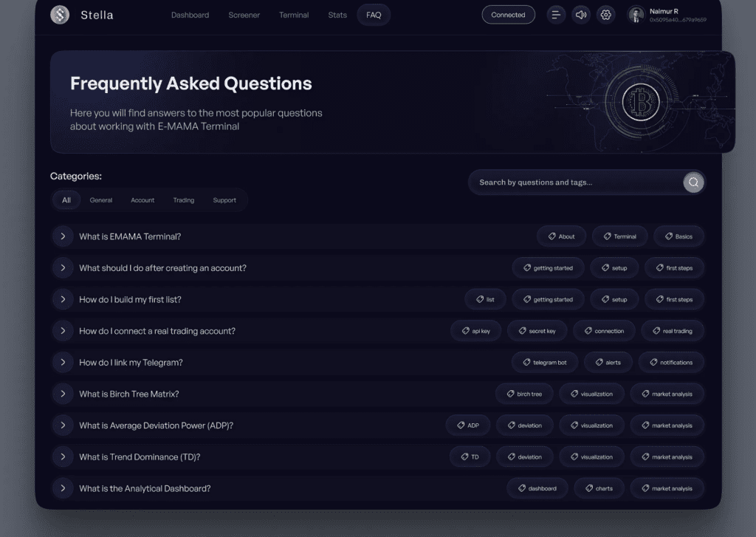Click the Bitcoin emblem in the banner
This screenshot has width=756, height=537.
(640, 103)
